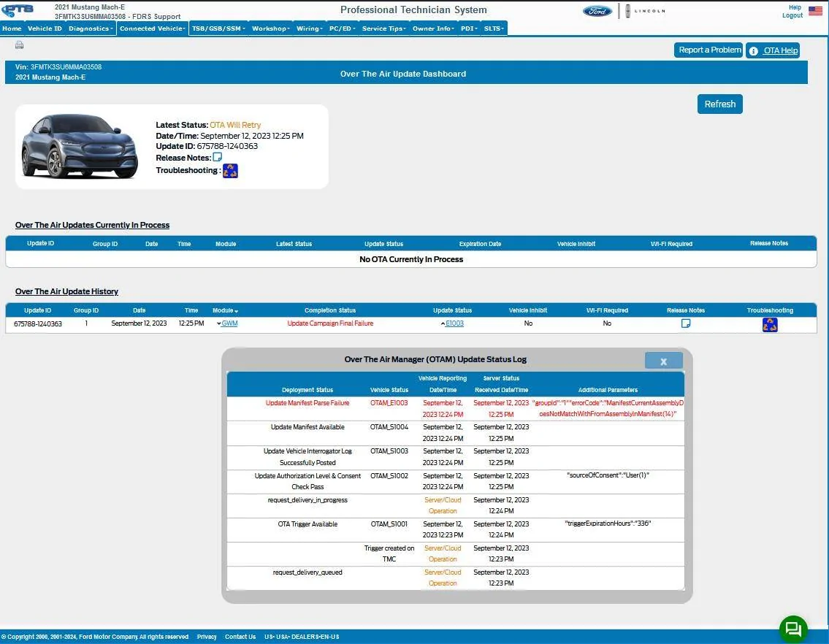Click the Help link
Viewport: 829px width, 644px height.
tap(795, 7)
